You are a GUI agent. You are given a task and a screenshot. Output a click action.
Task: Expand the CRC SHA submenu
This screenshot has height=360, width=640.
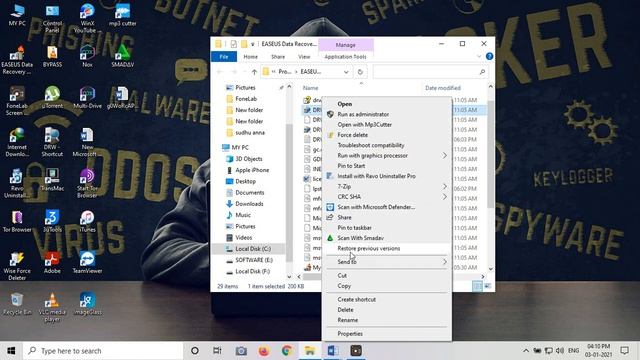(444, 197)
